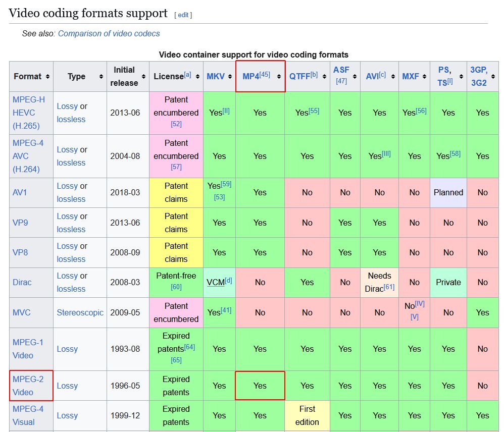This screenshot has width=504, height=432.
Task: Open Comparison of video codecs link
Action: tap(109, 34)
